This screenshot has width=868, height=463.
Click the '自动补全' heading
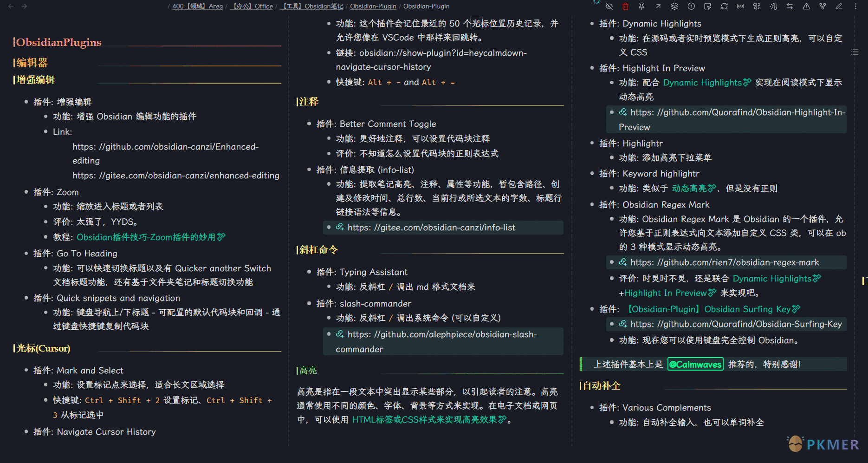[602, 386]
